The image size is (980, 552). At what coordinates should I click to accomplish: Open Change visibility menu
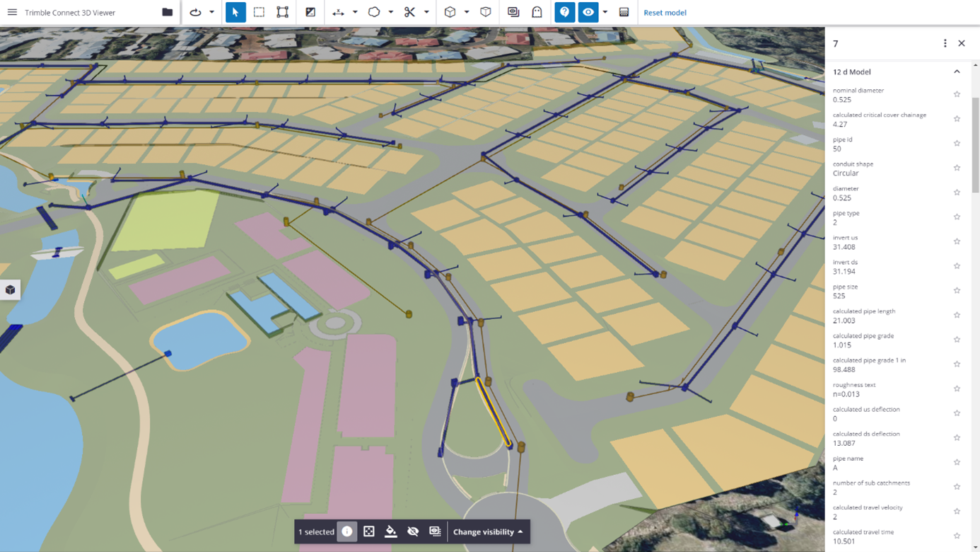(488, 531)
